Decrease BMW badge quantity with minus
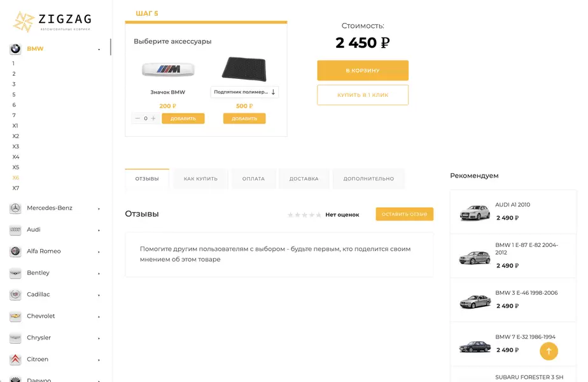The image size is (588, 382). pyautogui.click(x=138, y=118)
